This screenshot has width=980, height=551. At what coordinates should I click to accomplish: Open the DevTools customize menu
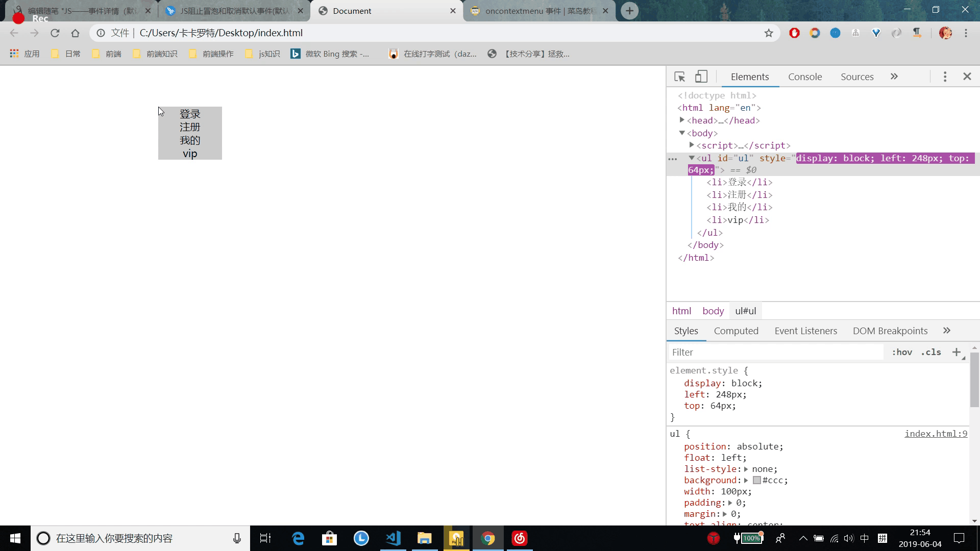click(945, 77)
